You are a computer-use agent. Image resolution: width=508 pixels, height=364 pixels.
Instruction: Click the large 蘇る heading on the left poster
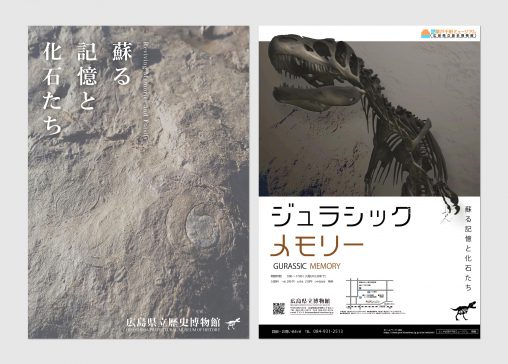click(x=122, y=63)
